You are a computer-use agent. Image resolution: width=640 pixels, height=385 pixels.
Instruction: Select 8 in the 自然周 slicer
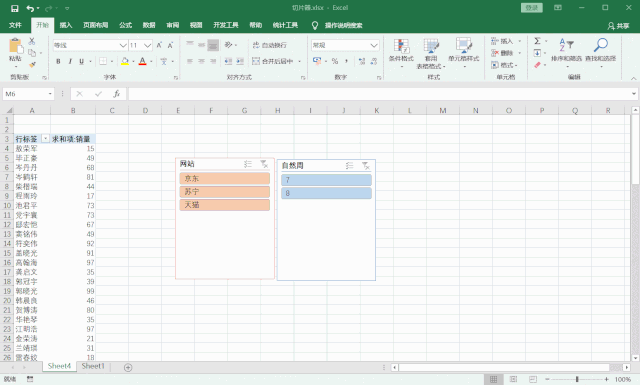click(x=326, y=193)
